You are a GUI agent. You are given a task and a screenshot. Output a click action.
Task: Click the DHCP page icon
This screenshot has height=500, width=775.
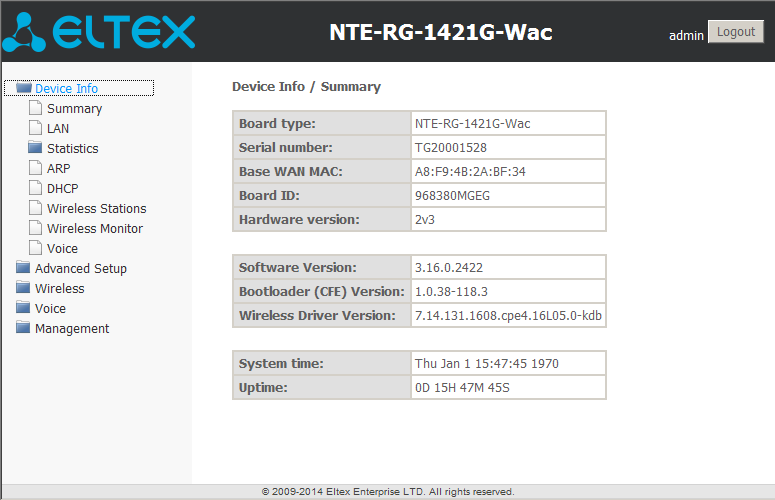point(35,188)
